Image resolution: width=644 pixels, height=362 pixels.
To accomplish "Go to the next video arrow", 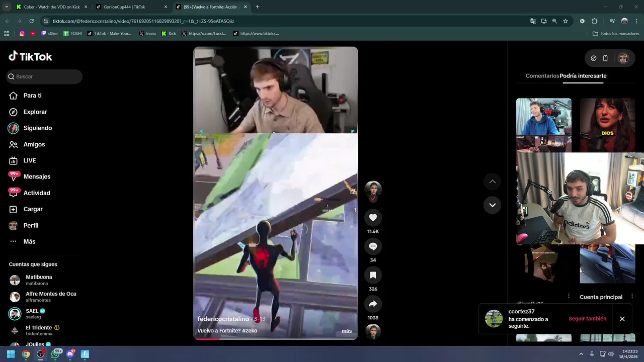I will [492, 205].
